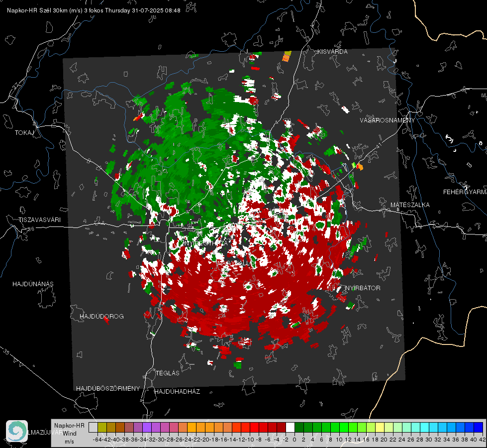Select the deep blue swatch between 40 and 42

click(x=479, y=427)
